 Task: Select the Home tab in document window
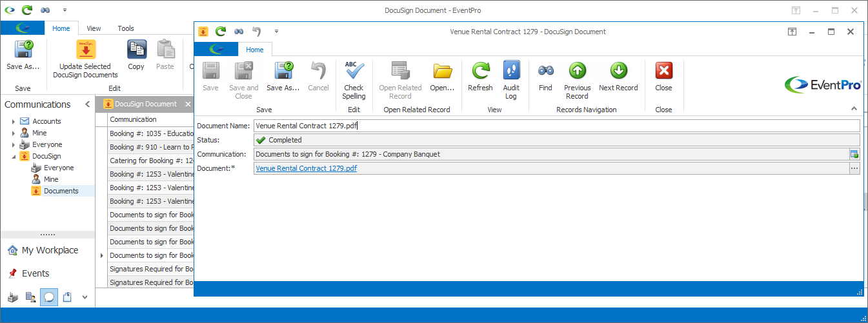255,50
